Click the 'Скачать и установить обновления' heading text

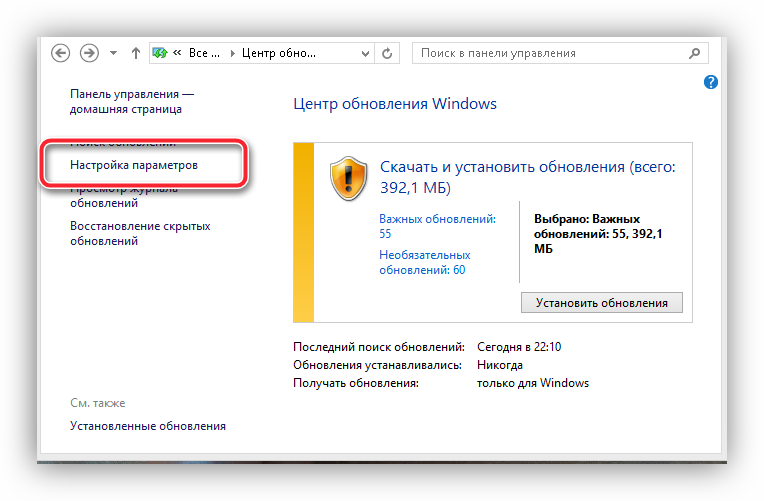pyautogui.click(x=527, y=177)
